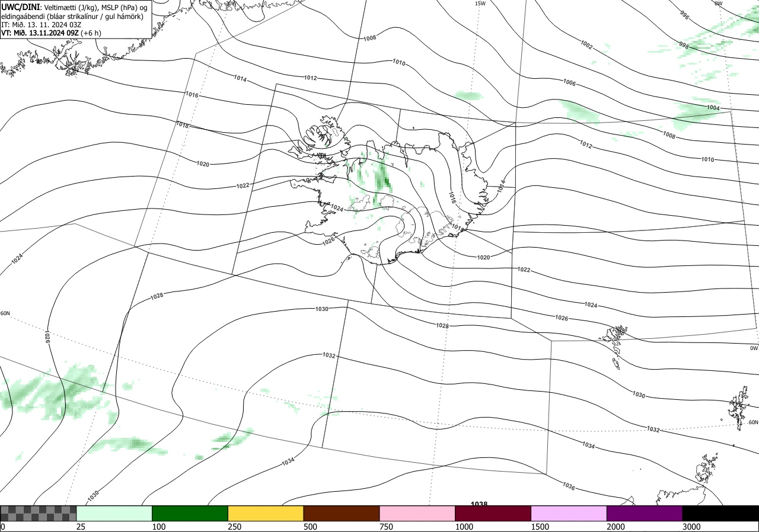The height and width of the screenshot is (532, 759).
Task: Choose the yellow 250–500 legend swatch
Action: point(266,513)
